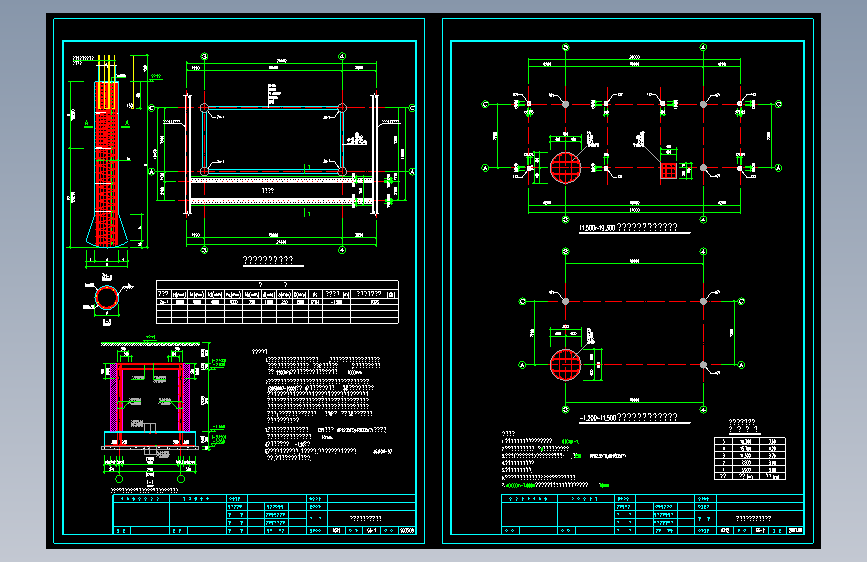Select the notes list on the right sheet

[564, 459]
